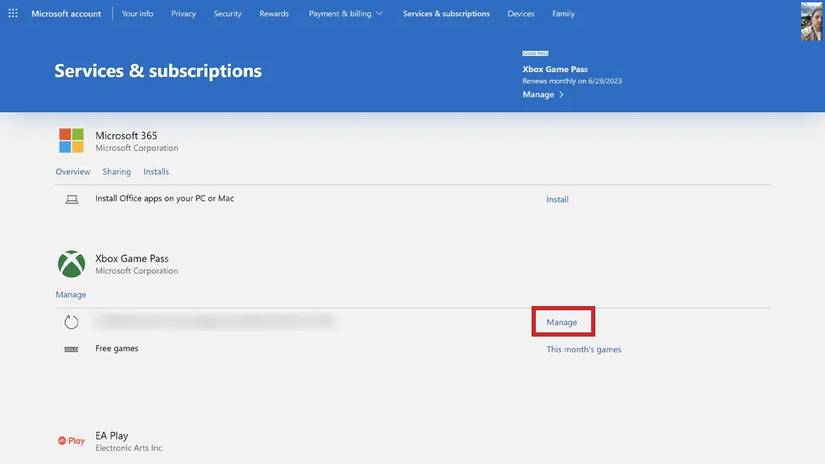Open the Security tab
Screen dimensions: 825x464
[x=227, y=14]
